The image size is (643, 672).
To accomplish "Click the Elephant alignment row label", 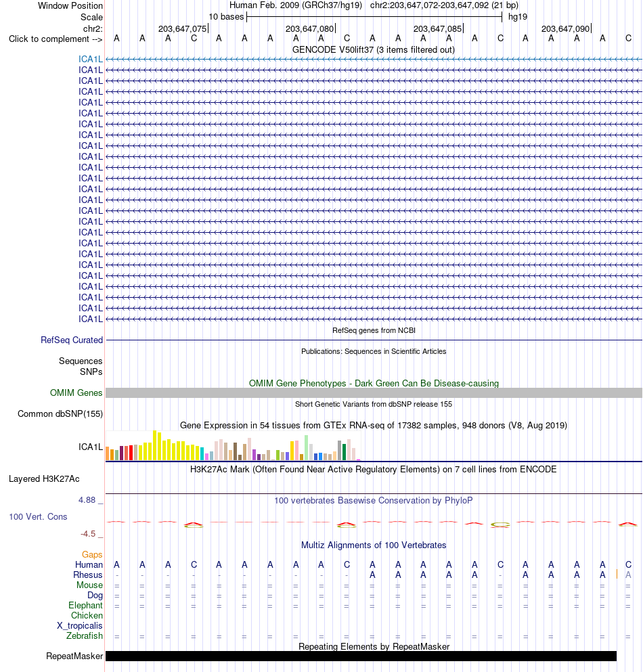I will tap(86, 605).
